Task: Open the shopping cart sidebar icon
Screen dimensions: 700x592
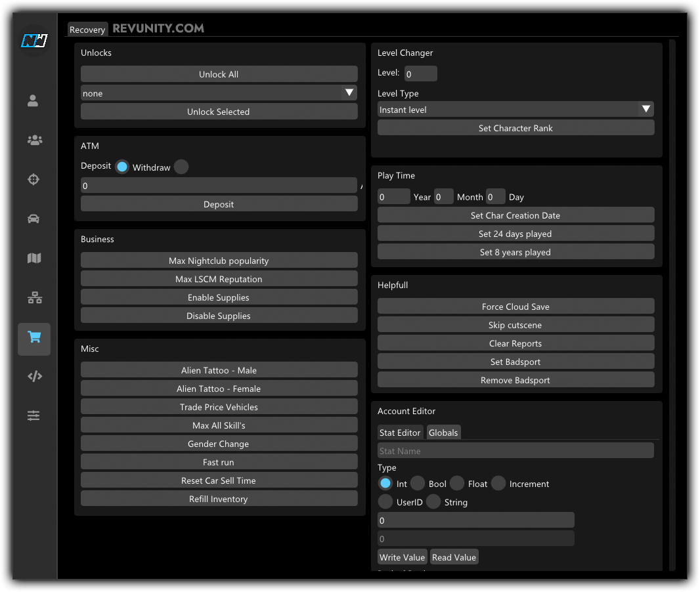Action: [34, 338]
